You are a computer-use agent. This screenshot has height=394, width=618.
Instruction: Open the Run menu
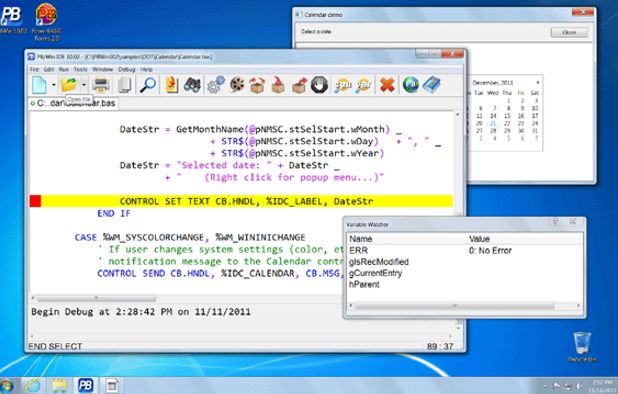coord(63,69)
